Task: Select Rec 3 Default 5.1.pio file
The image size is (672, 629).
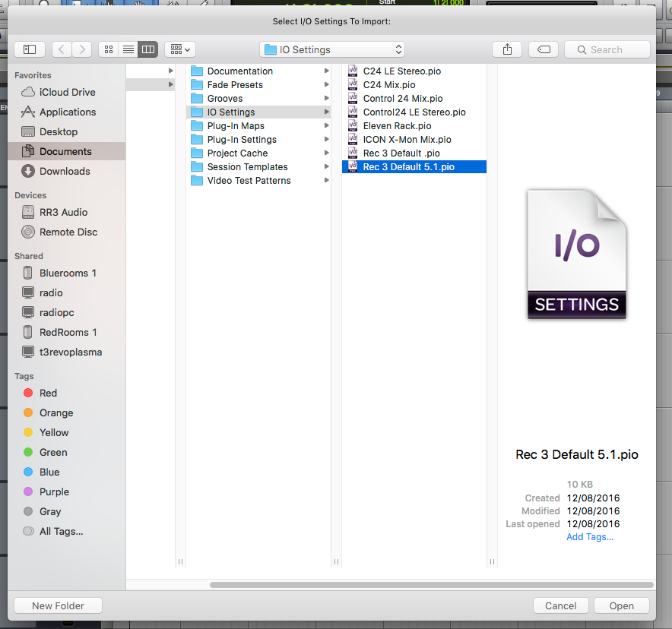Action: coord(414,166)
